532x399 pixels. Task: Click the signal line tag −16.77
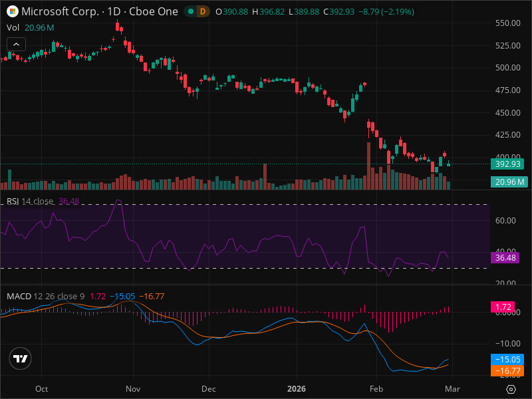click(507, 370)
